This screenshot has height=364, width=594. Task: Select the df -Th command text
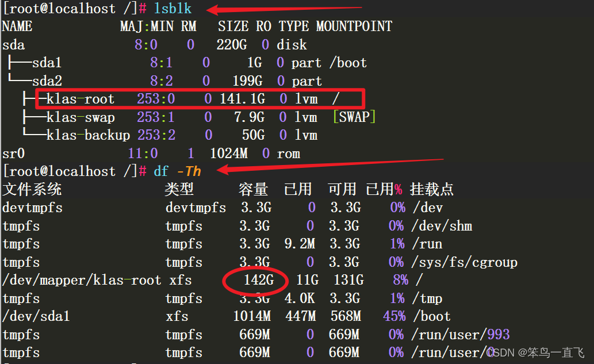click(177, 171)
